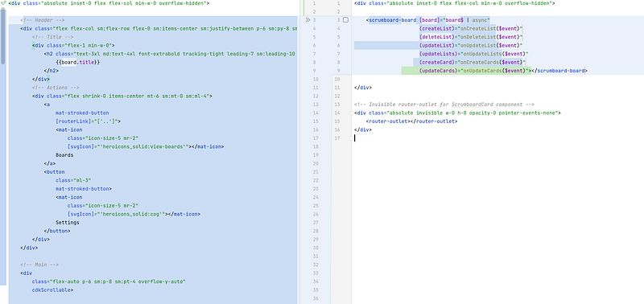Click the green checkmark icon at top-left

pyautogui.click(x=4, y=3)
